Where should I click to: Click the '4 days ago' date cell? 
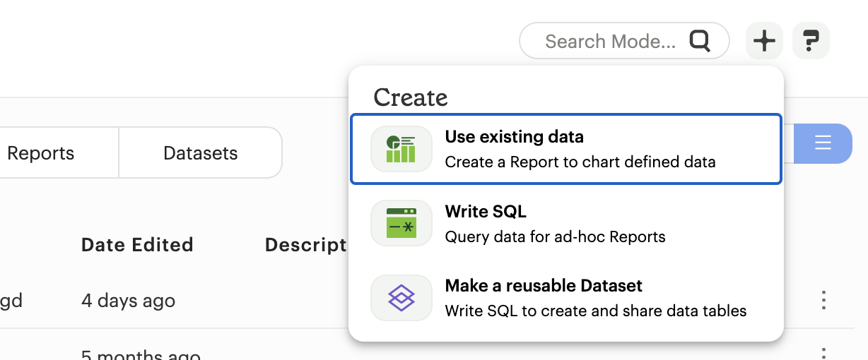(128, 301)
